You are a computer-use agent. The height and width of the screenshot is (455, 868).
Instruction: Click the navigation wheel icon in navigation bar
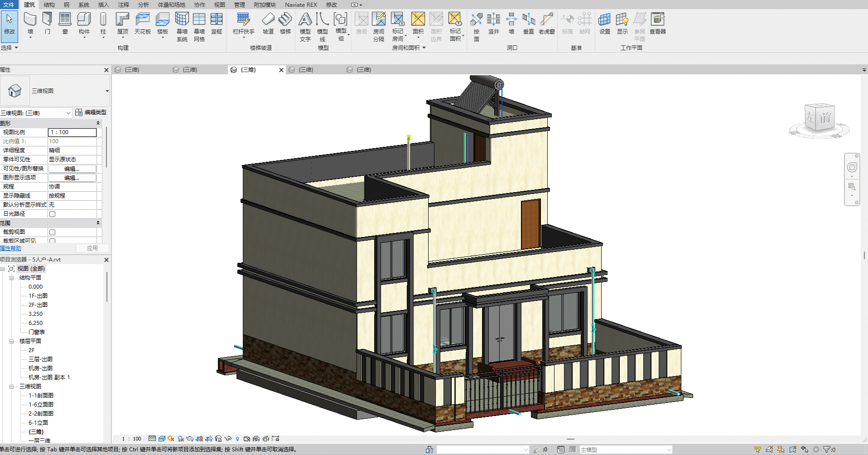pos(852,167)
